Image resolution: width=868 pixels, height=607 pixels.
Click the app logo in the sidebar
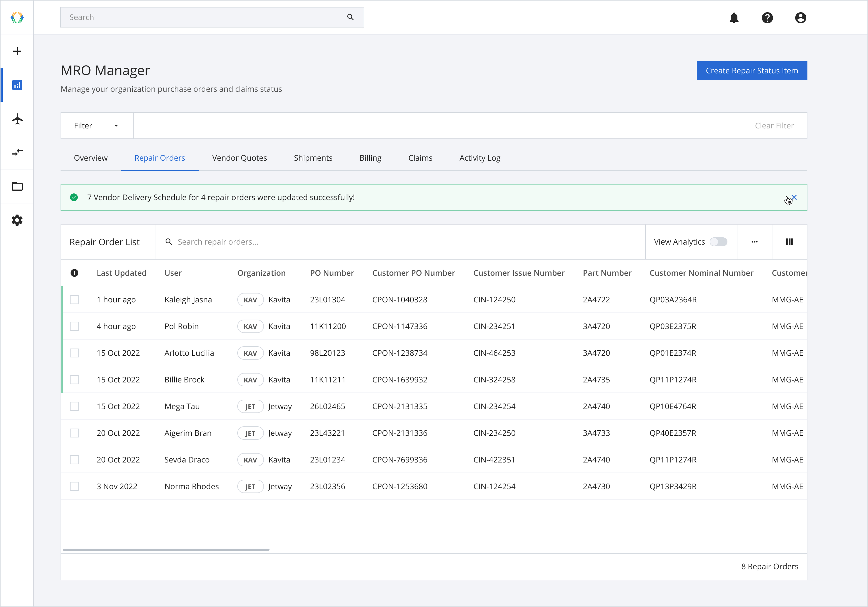17,18
